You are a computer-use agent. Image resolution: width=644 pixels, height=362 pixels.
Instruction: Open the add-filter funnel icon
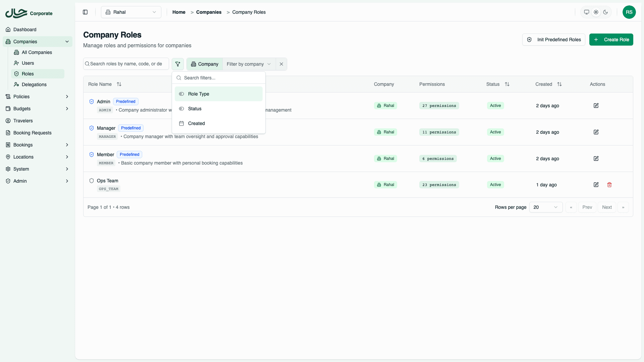[x=178, y=64]
